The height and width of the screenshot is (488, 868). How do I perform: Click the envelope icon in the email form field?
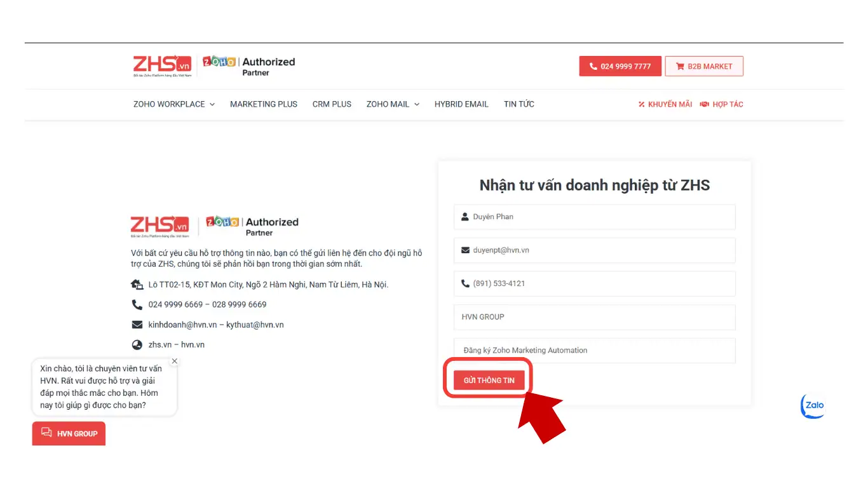465,250
